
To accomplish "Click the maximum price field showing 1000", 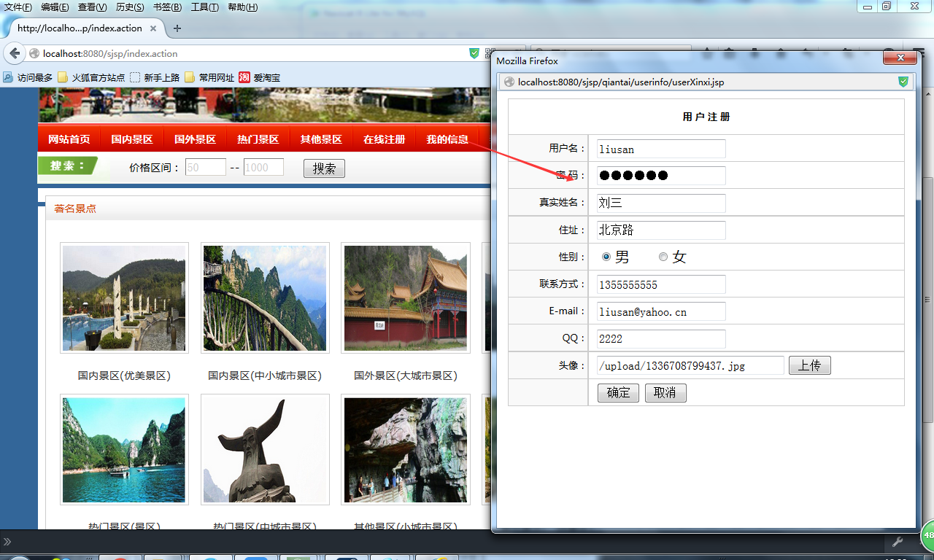I will (263, 167).
